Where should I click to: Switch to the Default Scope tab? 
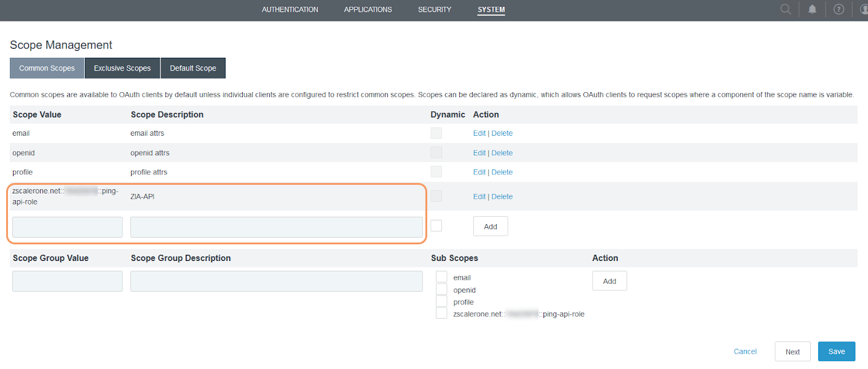click(x=193, y=68)
